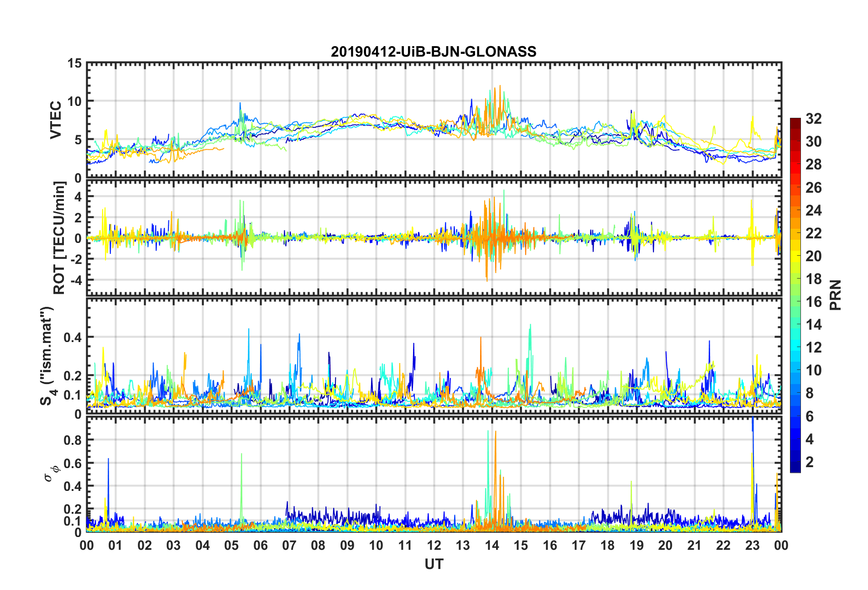Select the 18 label on PRN colorbar
The height and width of the screenshot is (590, 868).
coord(814,279)
